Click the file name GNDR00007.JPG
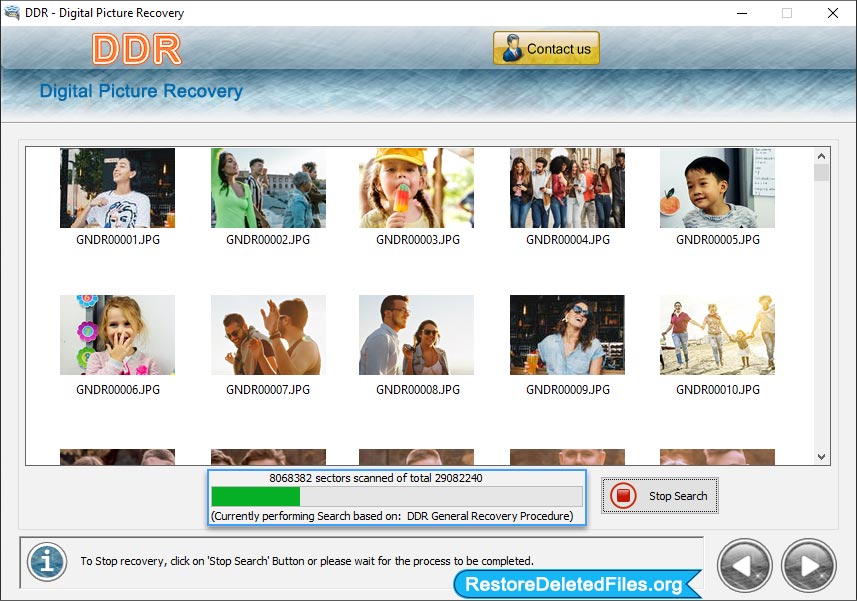The width and height of the screenshot is (857, 601). click(268, 390)
